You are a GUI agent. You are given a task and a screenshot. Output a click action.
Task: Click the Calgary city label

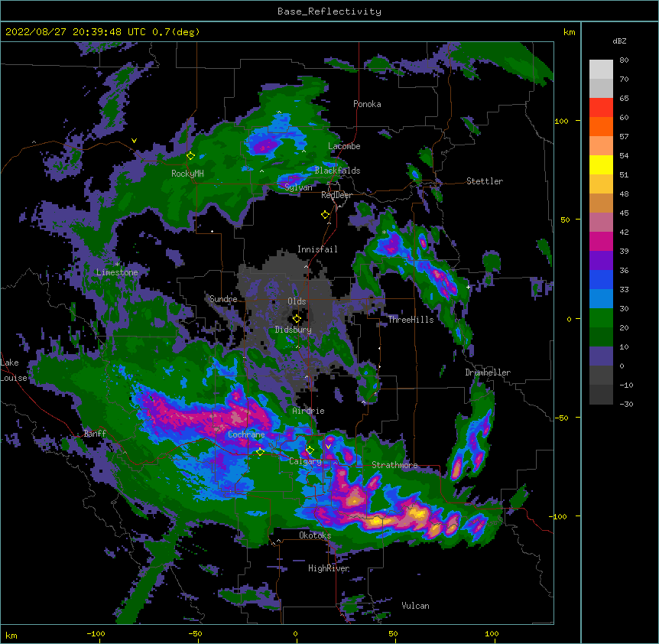[x=306, y=461]
